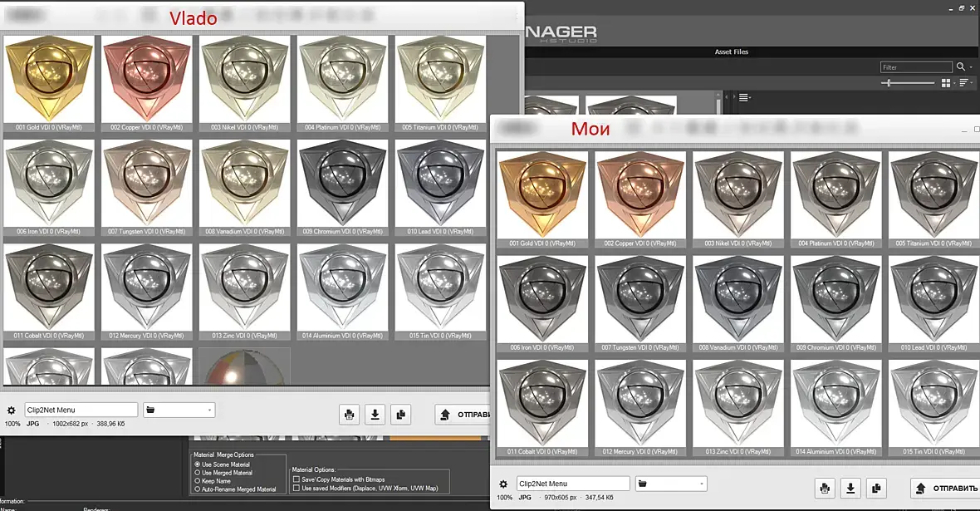980x511 pixels.
Task: Click the Filter search field
Action: (x=916, y=67)
